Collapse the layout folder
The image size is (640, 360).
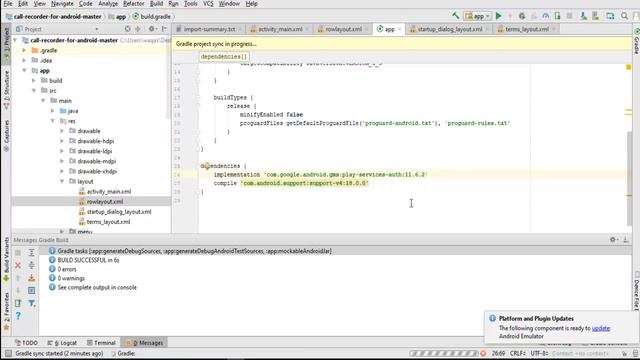[x=62, y=181]
